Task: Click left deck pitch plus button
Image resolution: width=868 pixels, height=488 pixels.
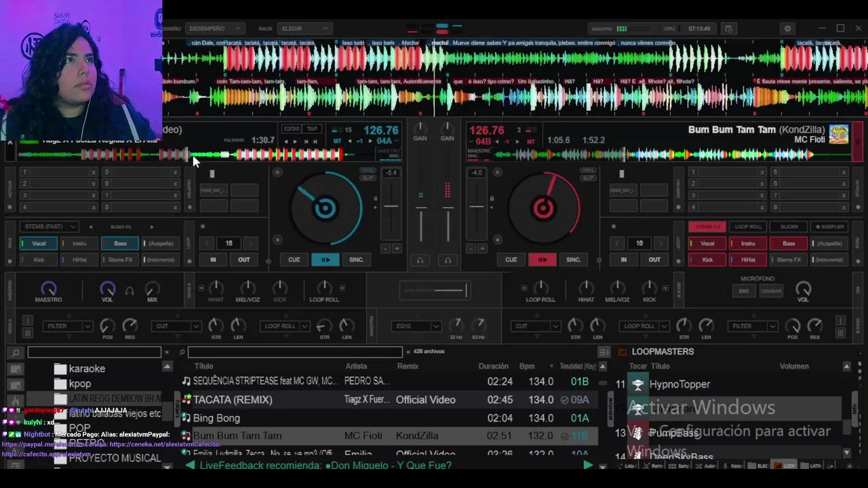Action: (396, 249)
